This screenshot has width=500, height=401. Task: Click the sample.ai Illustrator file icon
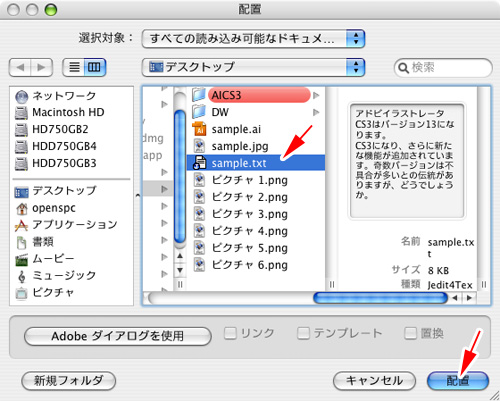(x=199, y=129)
